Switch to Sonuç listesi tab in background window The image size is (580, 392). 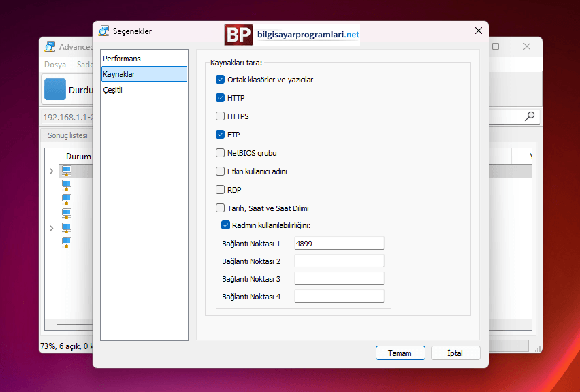click(x=67, y=135)
